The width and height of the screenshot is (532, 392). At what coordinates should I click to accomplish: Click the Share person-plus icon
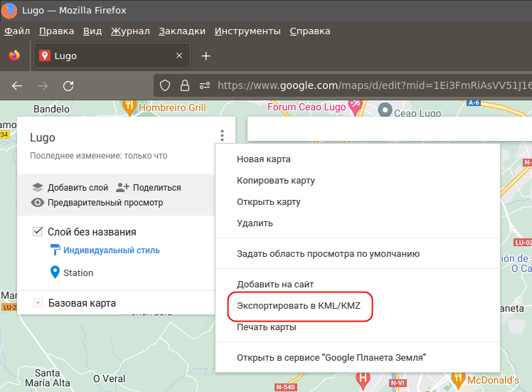click(x=122, y=187)
